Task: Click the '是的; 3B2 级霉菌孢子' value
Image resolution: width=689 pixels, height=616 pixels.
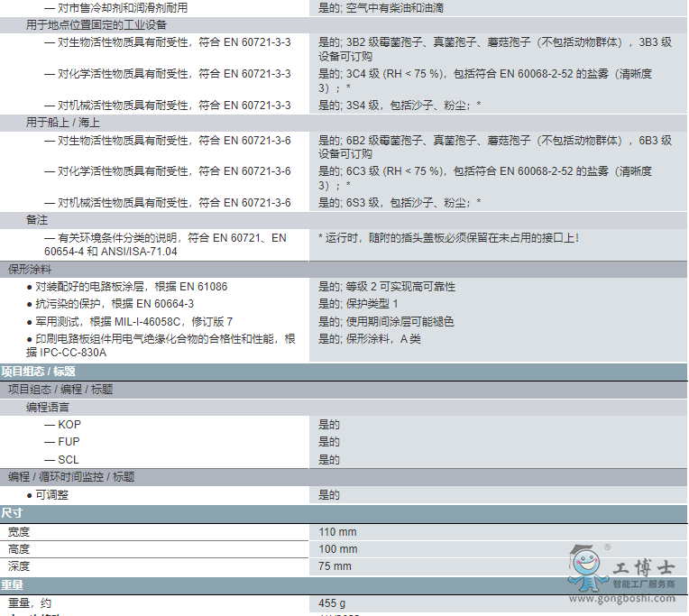Action: (x=495, y=50)
